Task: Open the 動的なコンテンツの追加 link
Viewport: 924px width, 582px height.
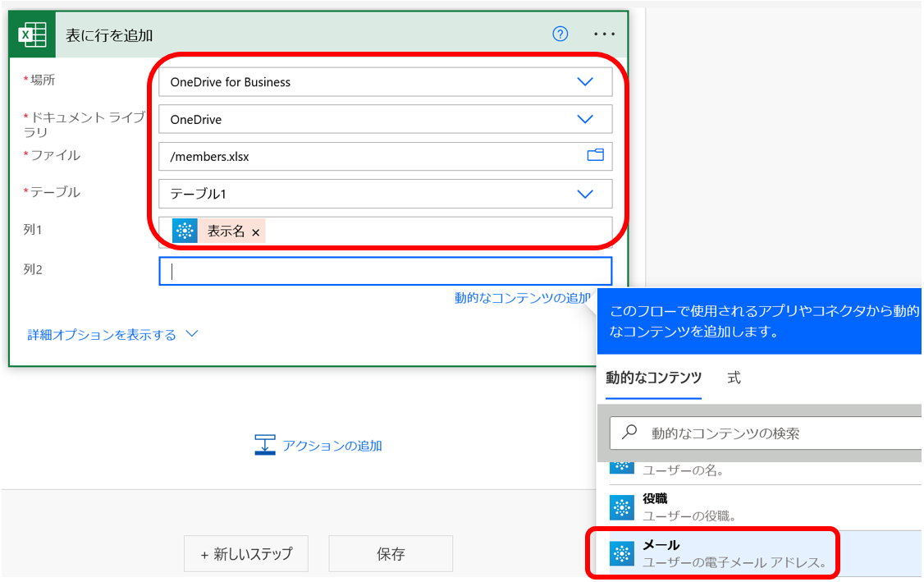Action: [x=522, y=298]
